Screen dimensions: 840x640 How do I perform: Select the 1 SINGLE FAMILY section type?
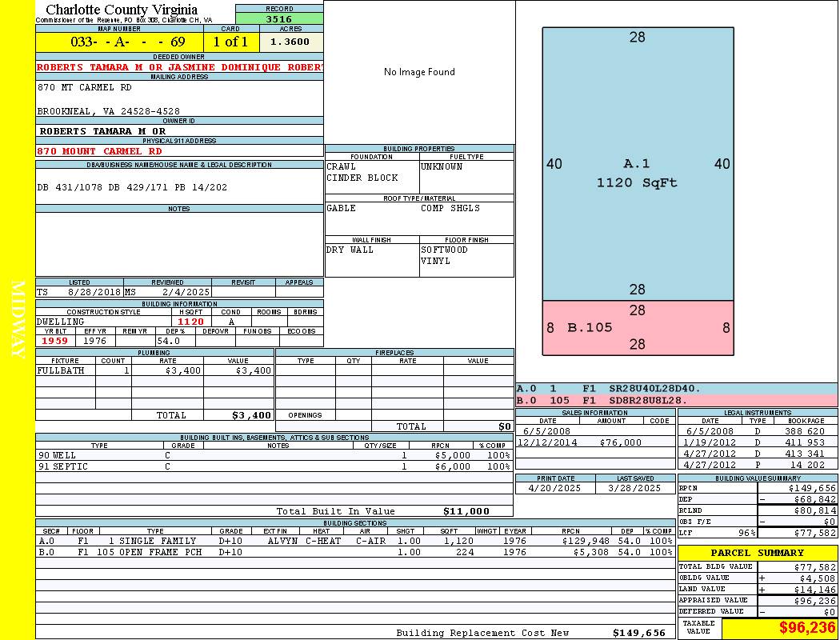click(152, 541)
